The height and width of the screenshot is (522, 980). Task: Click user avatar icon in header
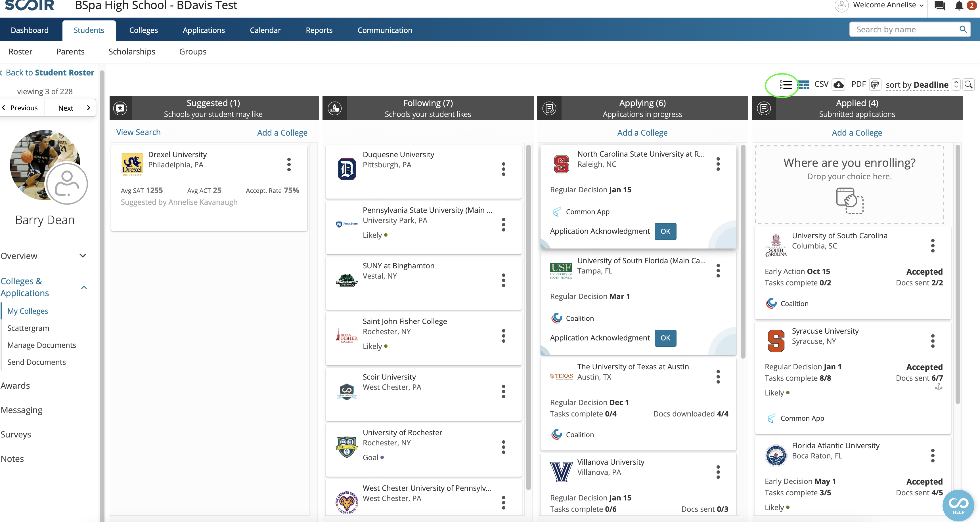click(841, 6)
